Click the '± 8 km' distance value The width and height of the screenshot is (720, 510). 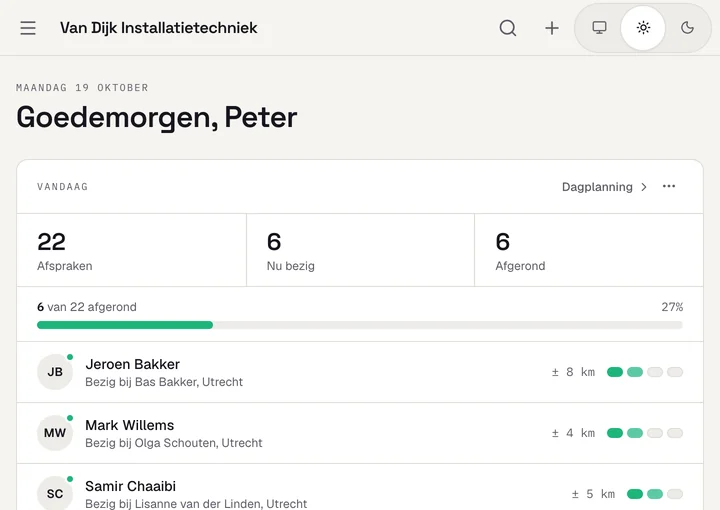tap(573, 372)
